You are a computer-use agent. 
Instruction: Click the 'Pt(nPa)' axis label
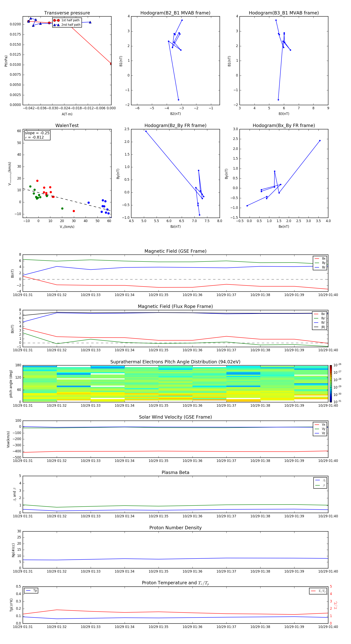pyautogui.click(x=6, y=61)
